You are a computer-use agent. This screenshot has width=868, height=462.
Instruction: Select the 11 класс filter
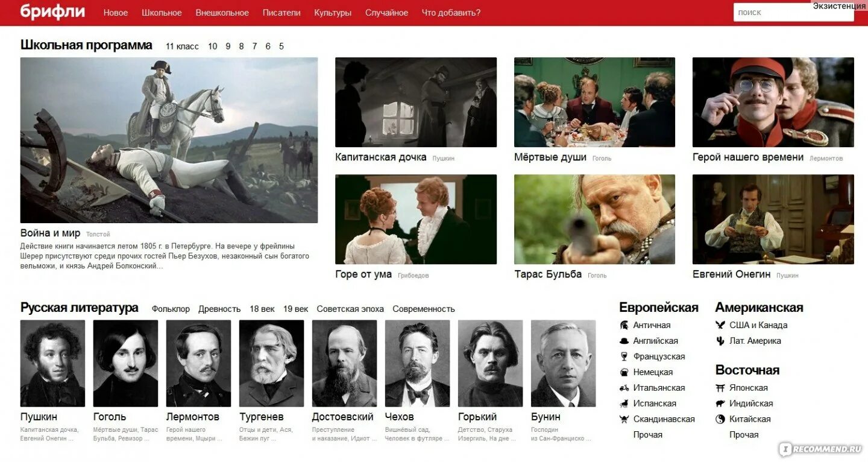182,46
